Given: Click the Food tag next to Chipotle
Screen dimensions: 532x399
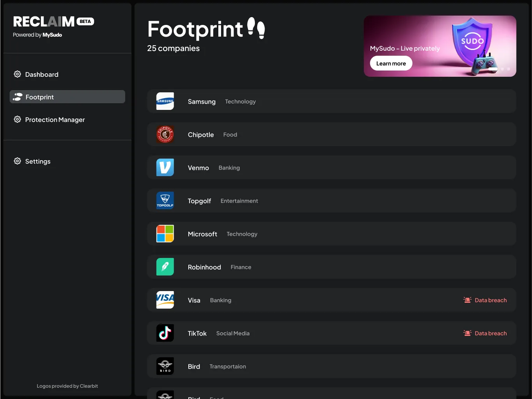Looking at the screenshot, I should point(230,135).
